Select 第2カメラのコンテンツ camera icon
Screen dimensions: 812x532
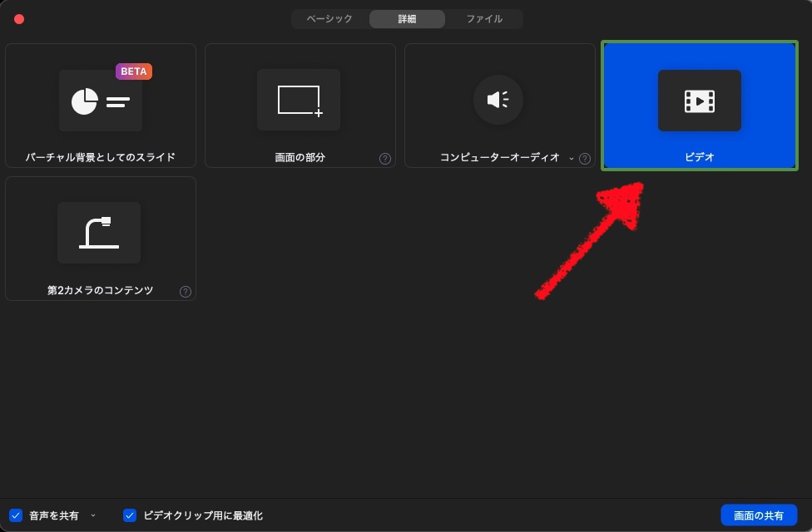(x=99, y=233)
